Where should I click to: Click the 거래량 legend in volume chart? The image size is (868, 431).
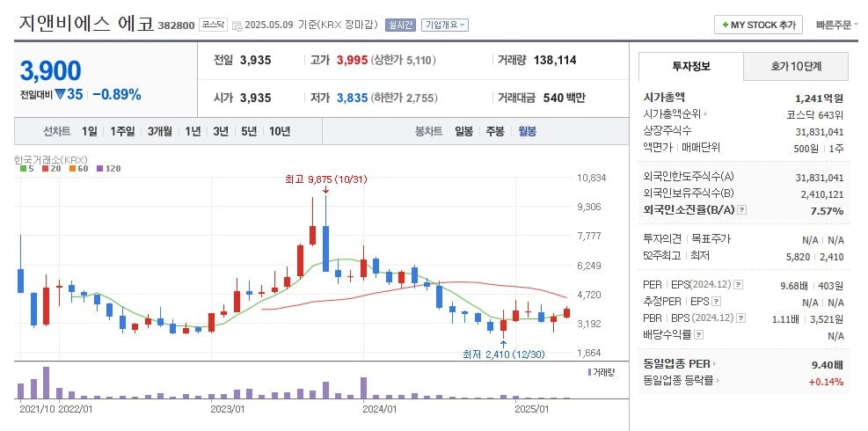pos(602,372)
